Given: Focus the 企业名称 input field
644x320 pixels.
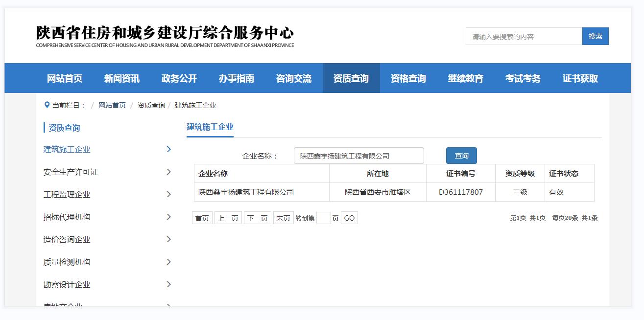Looking at the screenshot, I should tap(358, 156).
